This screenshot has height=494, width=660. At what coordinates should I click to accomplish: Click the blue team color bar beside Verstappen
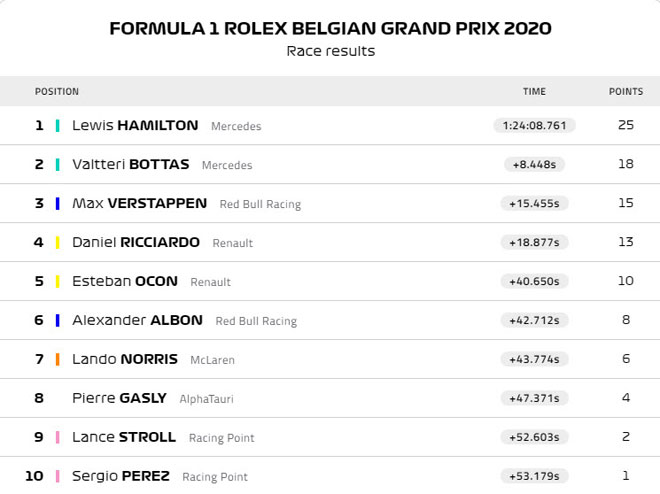click(58, 203)
